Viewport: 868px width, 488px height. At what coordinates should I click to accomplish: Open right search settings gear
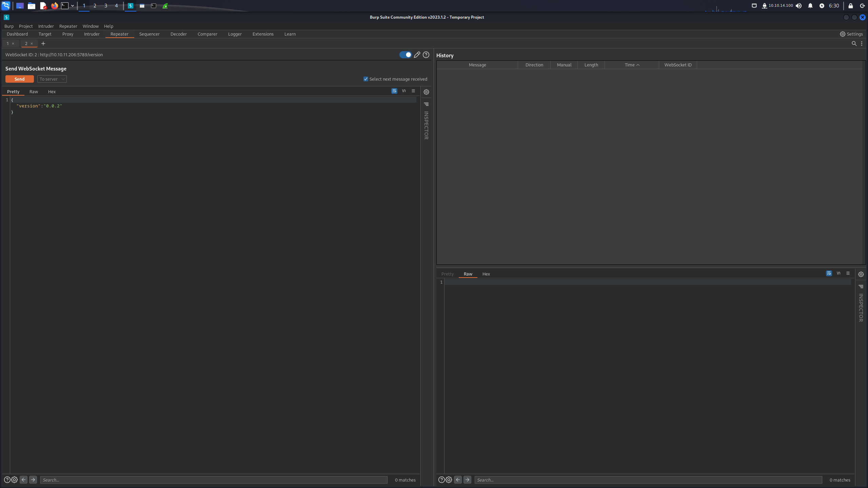pos(449,480)
